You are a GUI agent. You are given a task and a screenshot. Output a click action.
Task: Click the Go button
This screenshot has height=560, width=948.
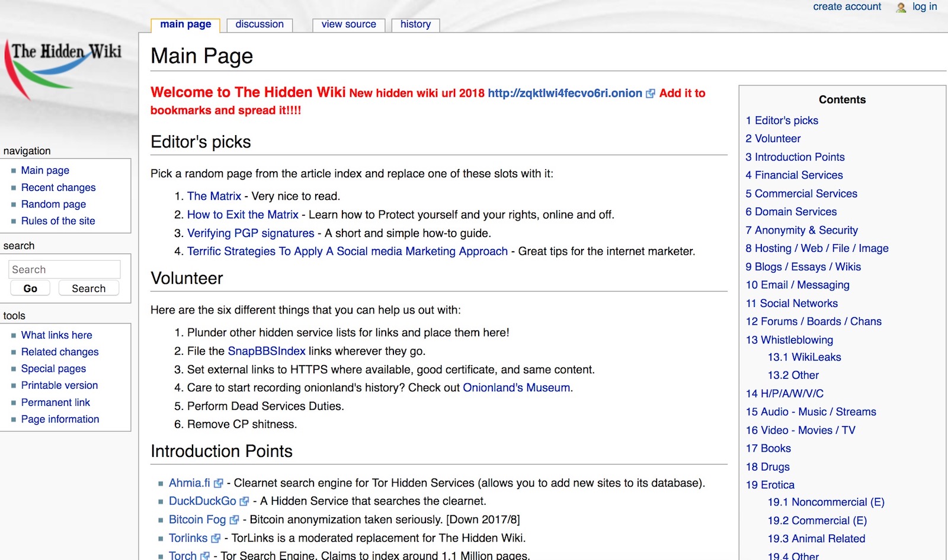click(x=30, y=289)
